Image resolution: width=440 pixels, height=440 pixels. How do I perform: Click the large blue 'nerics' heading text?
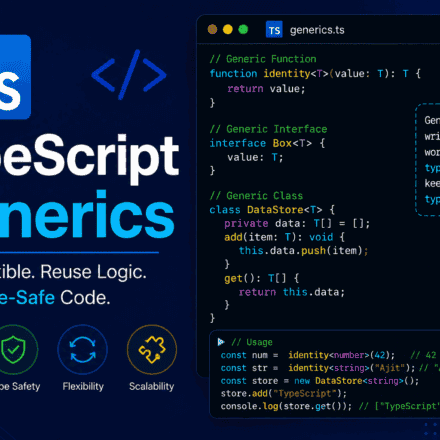pyautogui.click(x=87, y=215)
